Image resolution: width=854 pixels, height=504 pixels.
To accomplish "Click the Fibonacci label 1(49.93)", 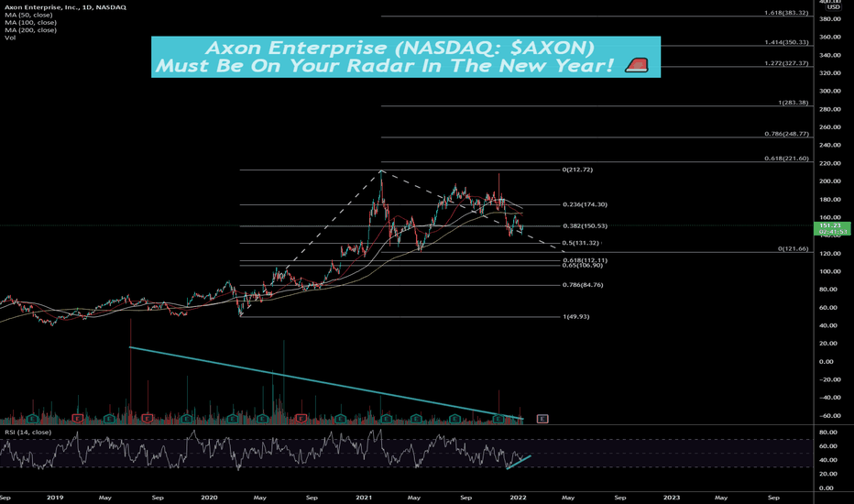I will tap(575, 316).
